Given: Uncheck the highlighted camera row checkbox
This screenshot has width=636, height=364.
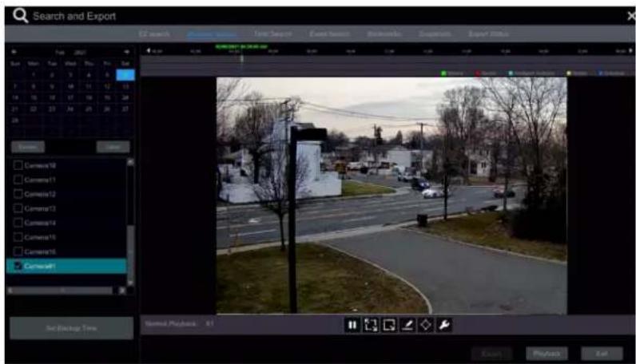Looking at the screenshot, I should pyautogui.click(x=18, y=266).
